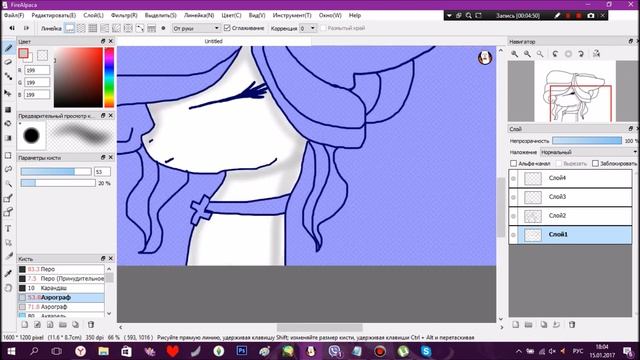Image resolution: width=640 pixels, height=360 pixels.
Task: Toggle Заблокировать checkbox
Action: (595, 163)
